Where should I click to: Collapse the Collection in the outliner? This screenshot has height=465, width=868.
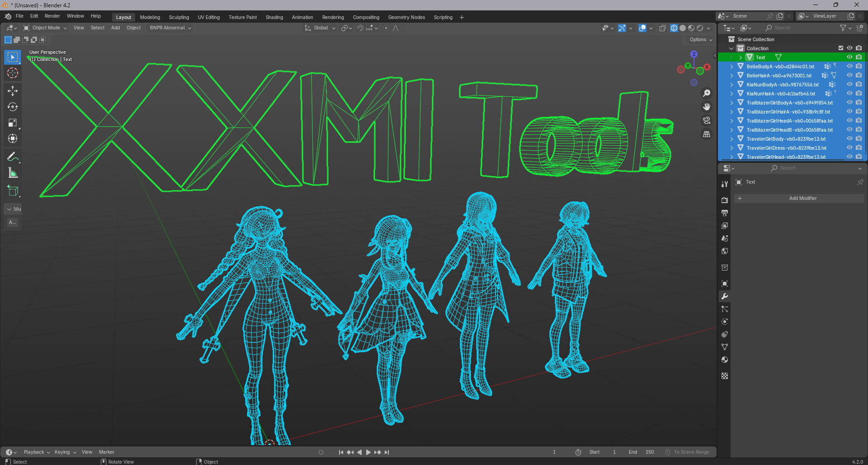pos(731,48)
